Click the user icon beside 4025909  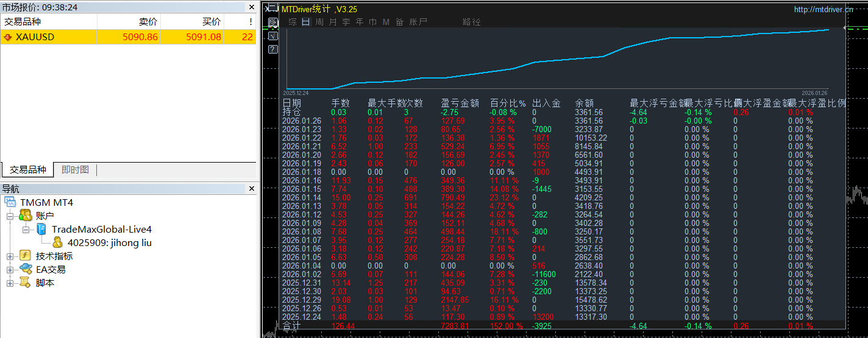[57, 242]
